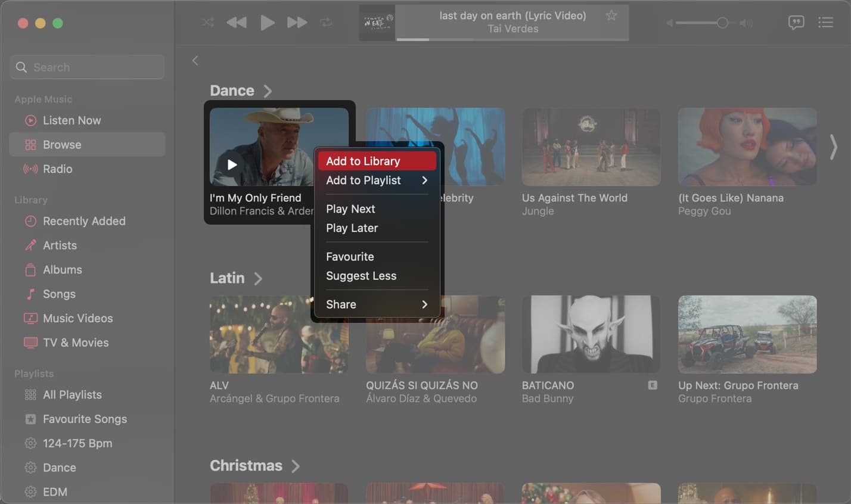Open Favourite Songs playlist
This screenshot has height=504, width=851.
[87, 419]
